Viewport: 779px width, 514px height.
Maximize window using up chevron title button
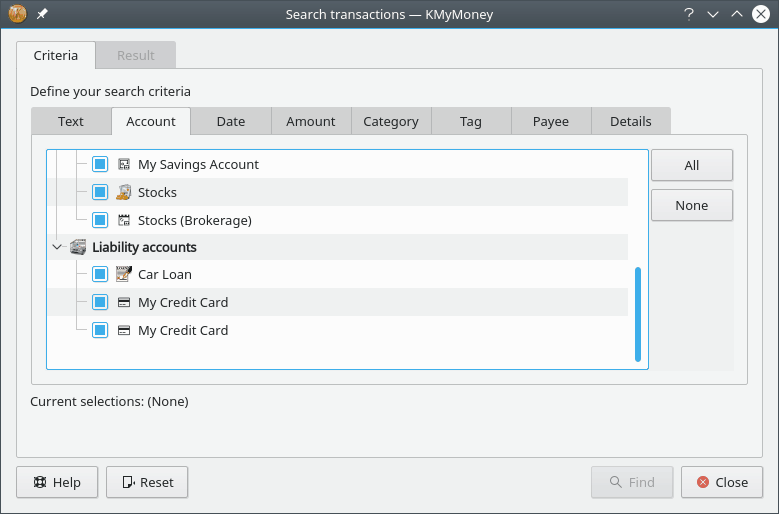[737, 14]
